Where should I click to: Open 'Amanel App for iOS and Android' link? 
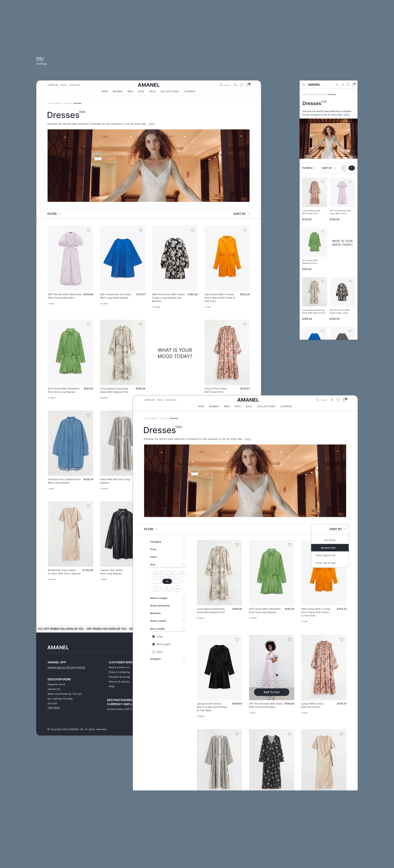coord(66,667)
